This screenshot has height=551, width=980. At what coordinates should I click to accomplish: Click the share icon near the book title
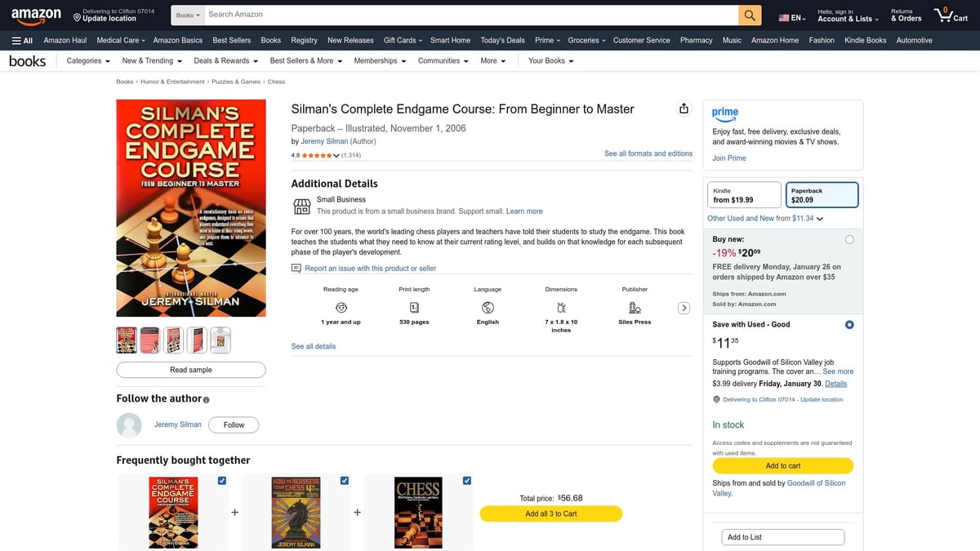click(x=684, y=108)
